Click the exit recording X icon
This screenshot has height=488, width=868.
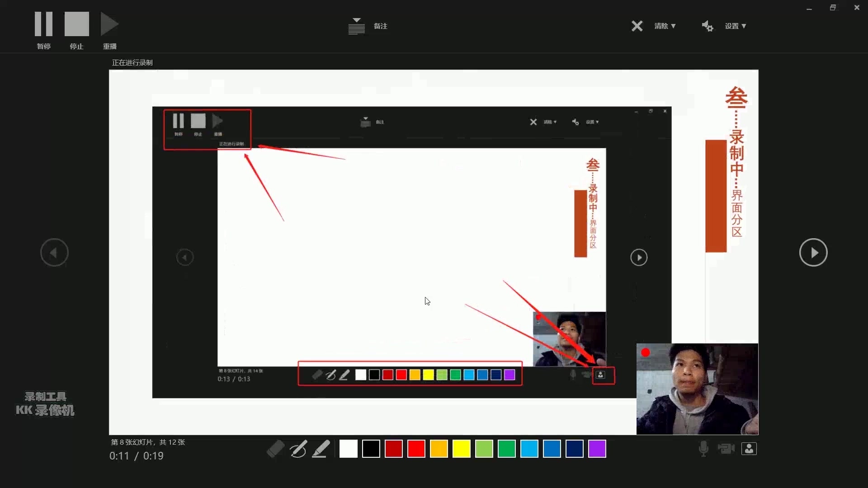point(637,26)
